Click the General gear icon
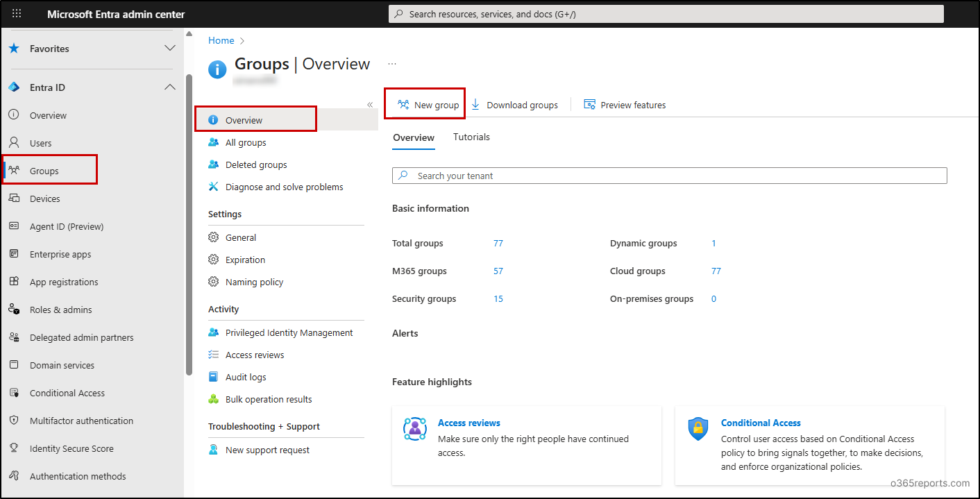The image size is (980, 499). tap(214, 237)
